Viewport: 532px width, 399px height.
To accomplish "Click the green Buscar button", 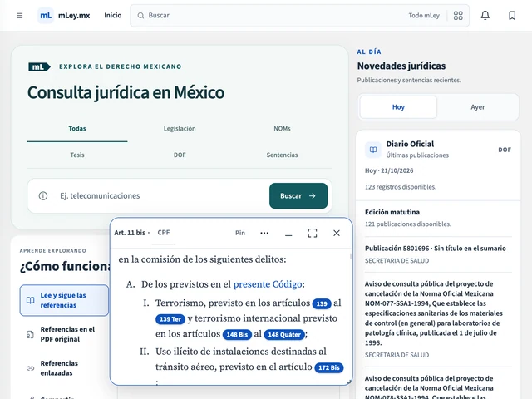I will coord(298,196).
